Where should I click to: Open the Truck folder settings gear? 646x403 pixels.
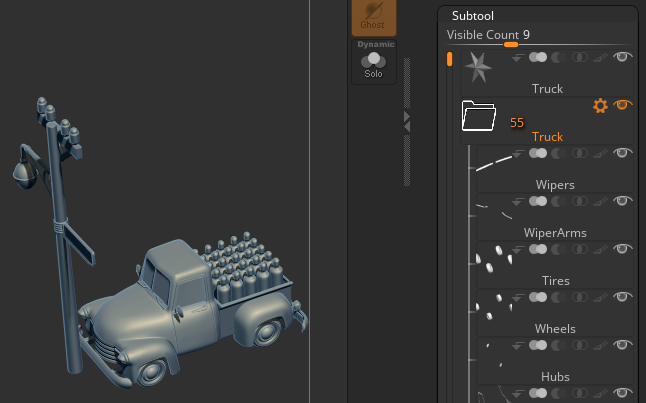pyautogui.click(x=600, y=106)
